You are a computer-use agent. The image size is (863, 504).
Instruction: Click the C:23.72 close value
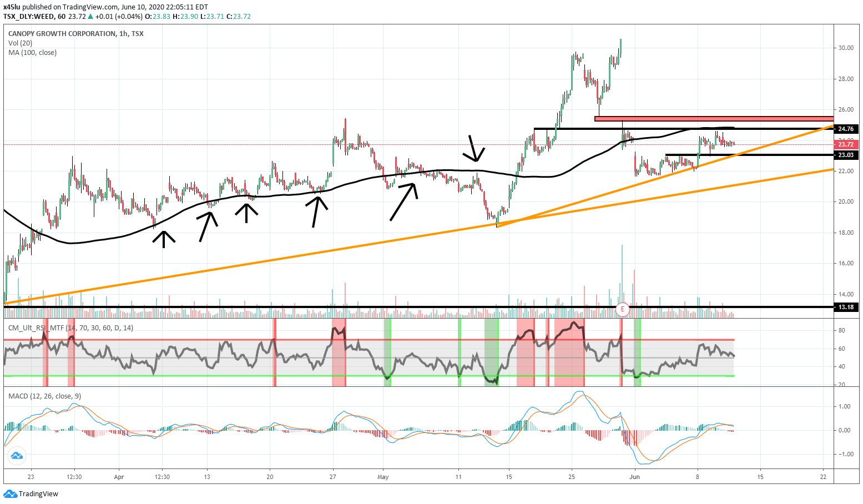[x=239, y=17]
